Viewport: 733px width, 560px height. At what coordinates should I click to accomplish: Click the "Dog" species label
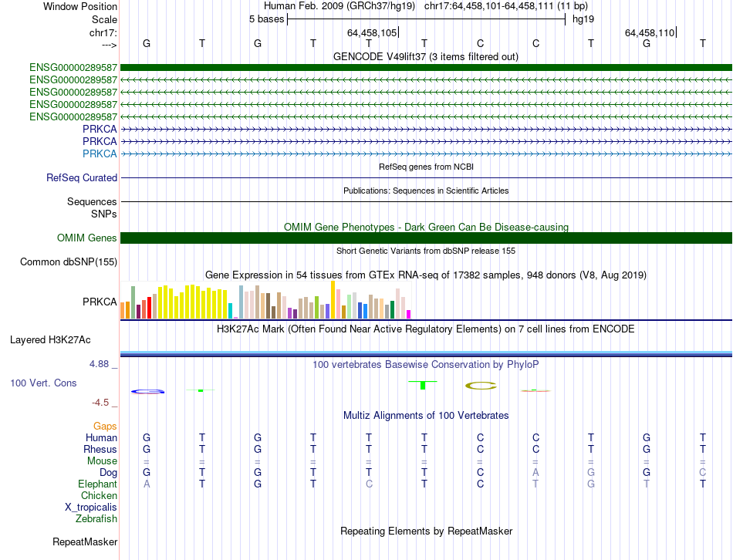tap(108, 473)
